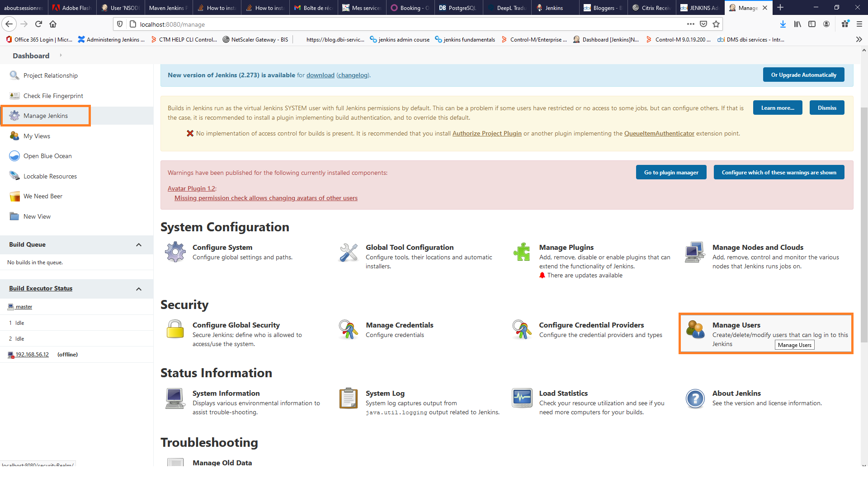Dismiss the build authentication warning
The image size is (868, 487).
(827, 108)
